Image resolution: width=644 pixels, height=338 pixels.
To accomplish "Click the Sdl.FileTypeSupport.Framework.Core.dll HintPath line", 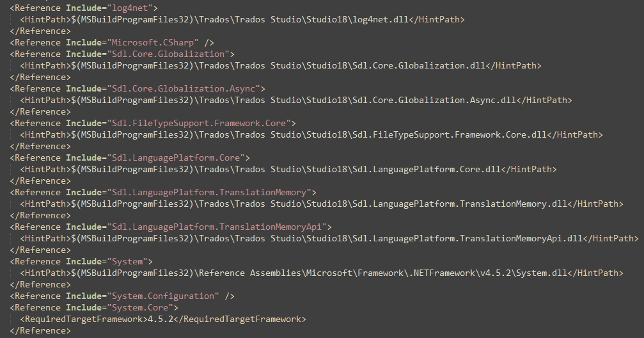I will (311, 134).
